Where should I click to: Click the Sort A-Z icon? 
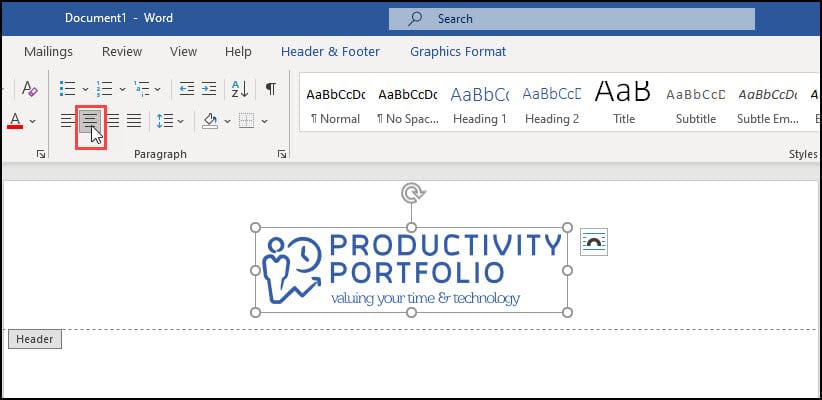pyautogui.click(x=240, y=89)
